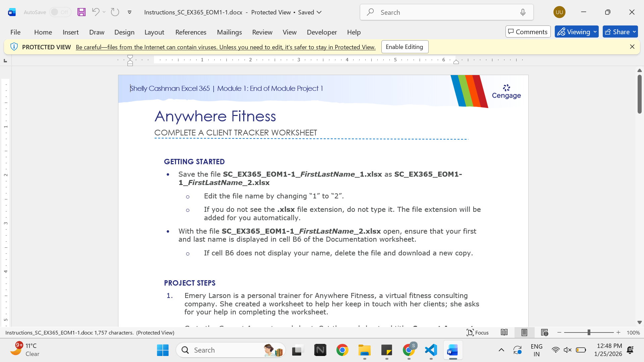Open the UU user account avatar
Screen dimensions: 644x362
[559, 12]
